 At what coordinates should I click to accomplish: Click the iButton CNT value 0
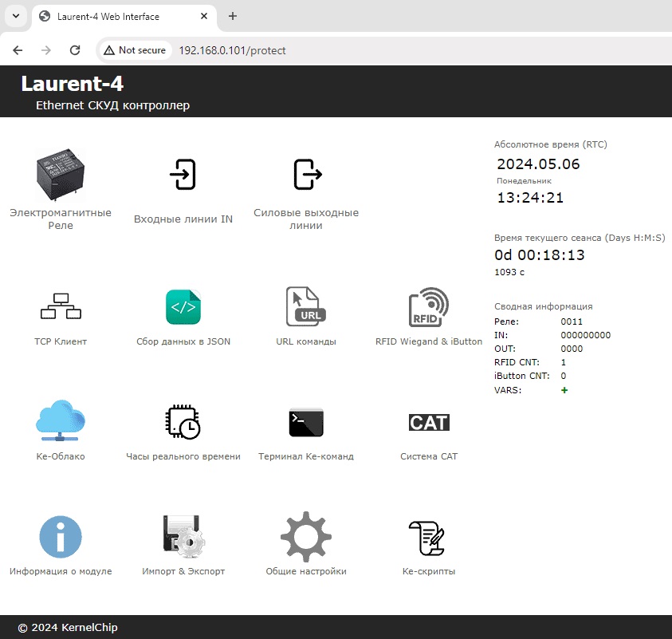pos(564,376)
